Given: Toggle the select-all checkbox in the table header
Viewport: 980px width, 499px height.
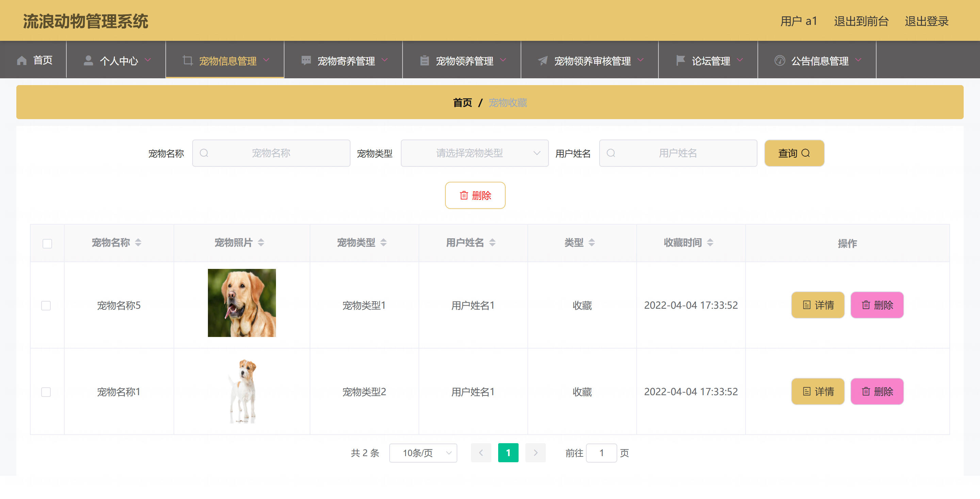Looking at the screenshot, I should 47,244.
